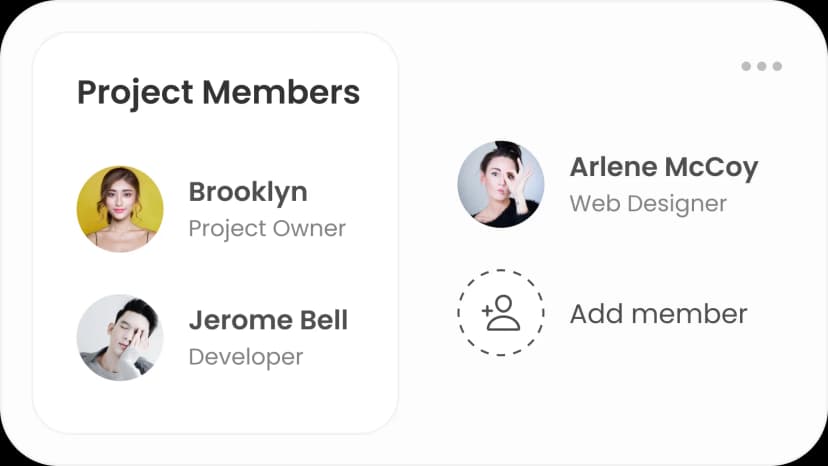Open the three-dot more options menu
828x466 pixels.
tap(761, 67)
